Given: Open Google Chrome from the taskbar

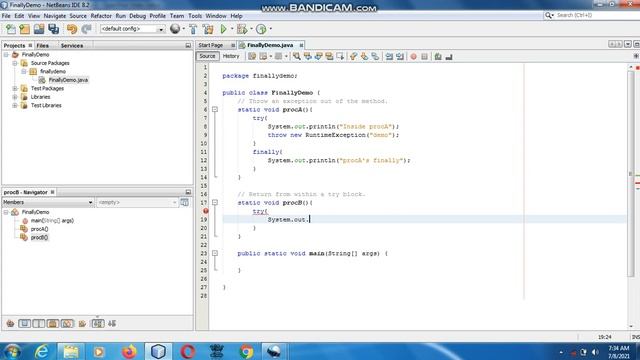Looking at the screenshot, I should (246, 351).
